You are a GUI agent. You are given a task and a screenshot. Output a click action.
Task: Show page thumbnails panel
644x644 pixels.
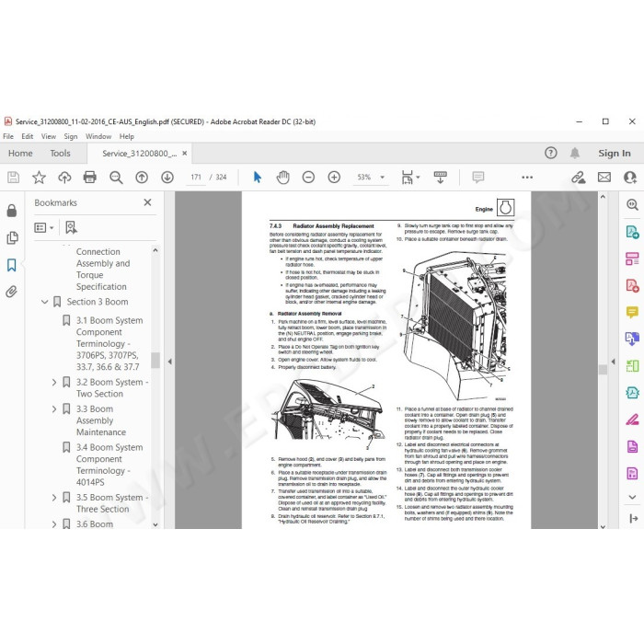point(12,237)
